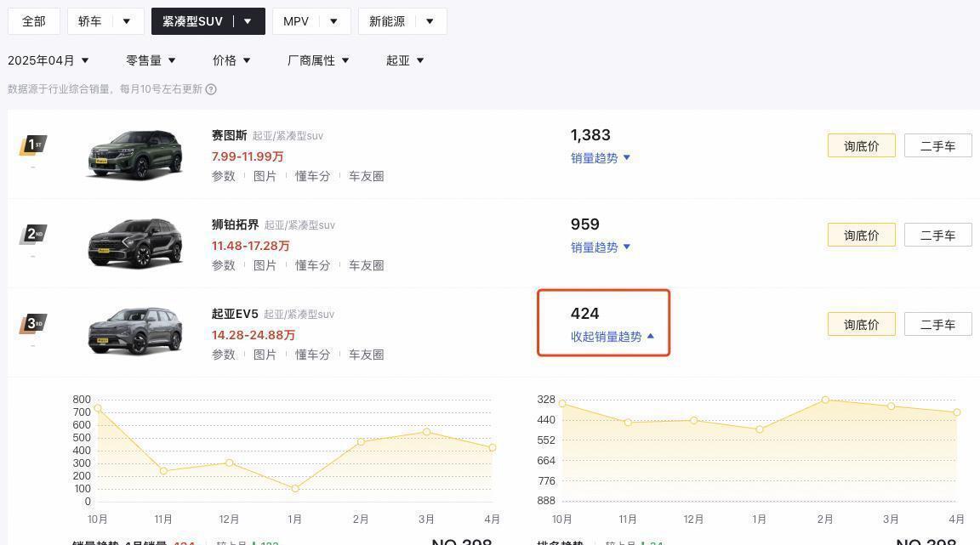Switch to the 新能源 category tab
980x545 pixels.
coord(387,21)
